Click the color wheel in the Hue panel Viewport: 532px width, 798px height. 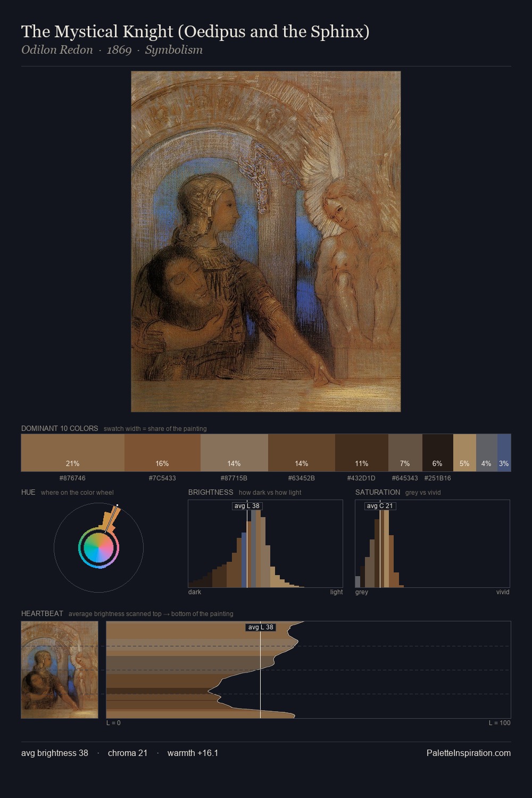click(x=99, y=548)
